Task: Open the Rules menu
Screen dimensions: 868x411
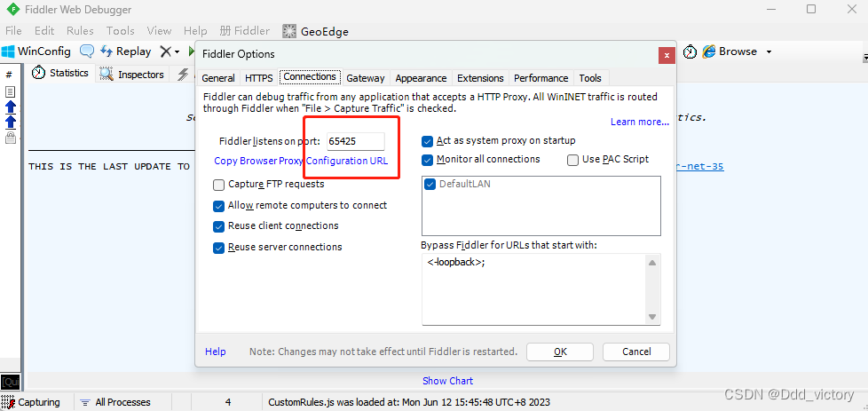Action: pos(80,31)
